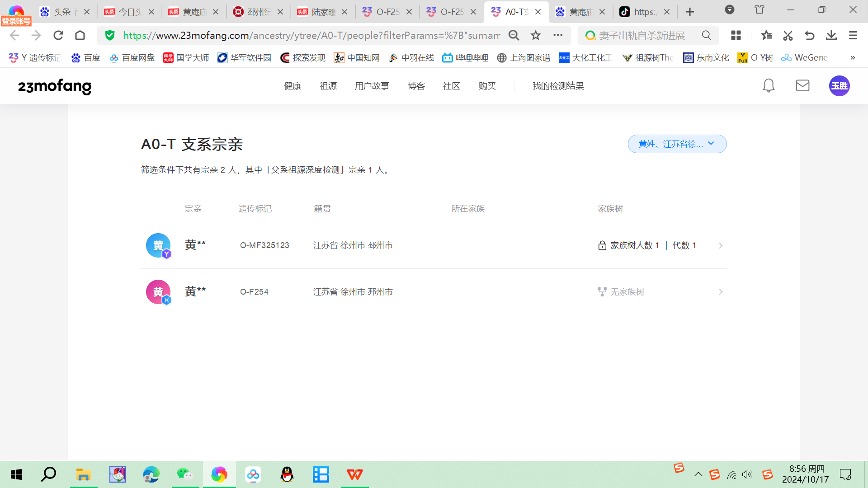Go to browser home icon
Screen dimensions: 868x488
click(x=80, y=35)
